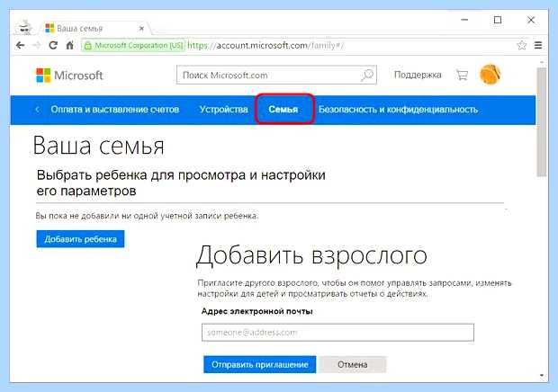The image size is (558, 392).
Task: Click the Поиск Microsoft.com search box
Action: 276,75
